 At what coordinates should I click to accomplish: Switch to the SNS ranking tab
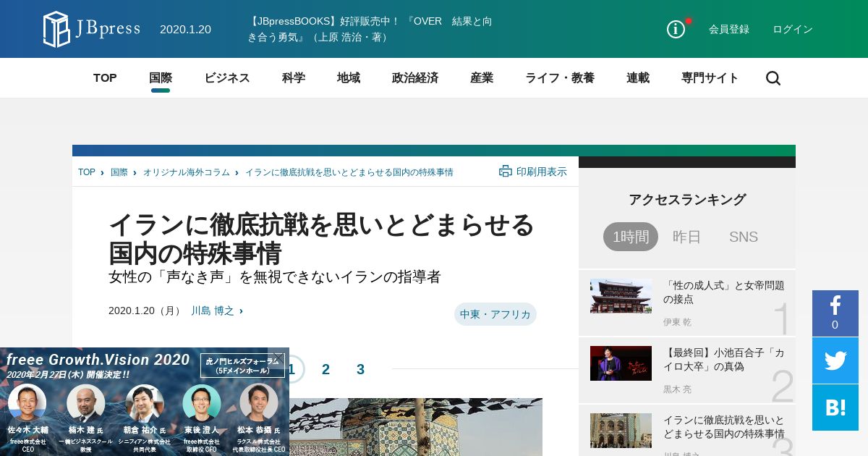tap(744, 237)
